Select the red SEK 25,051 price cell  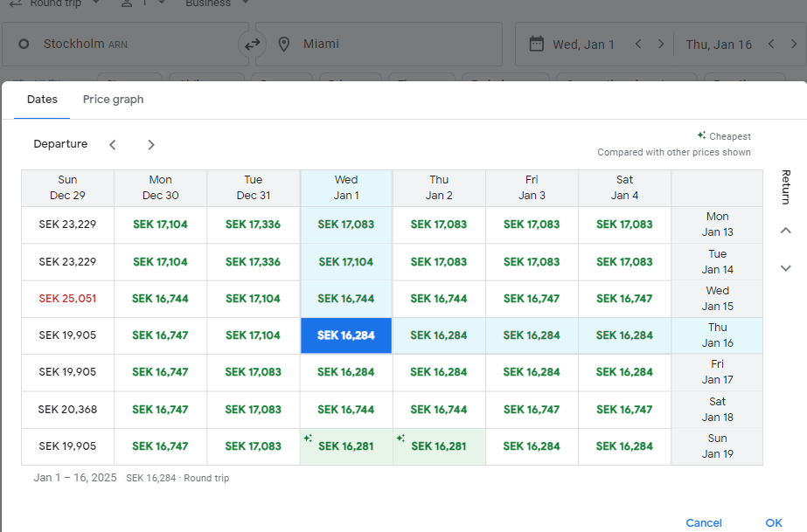[67, 299]
